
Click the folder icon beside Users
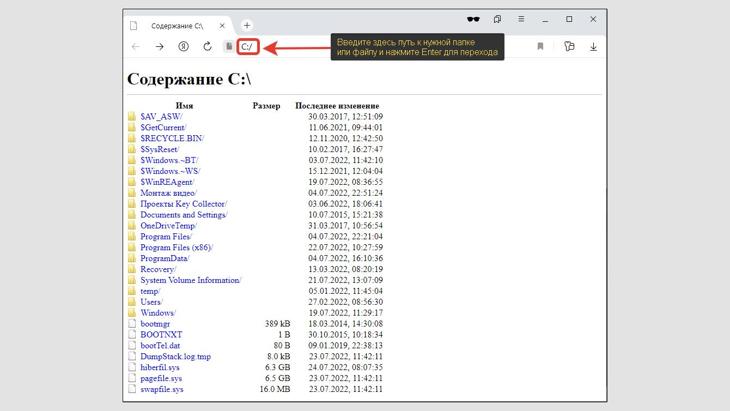[x=132, y=302]
